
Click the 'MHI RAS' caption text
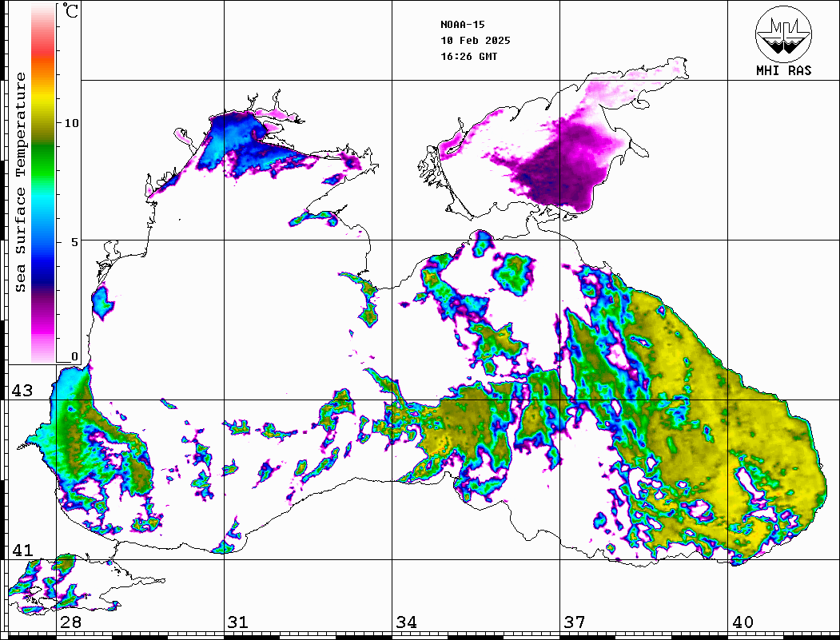point(784,70)
